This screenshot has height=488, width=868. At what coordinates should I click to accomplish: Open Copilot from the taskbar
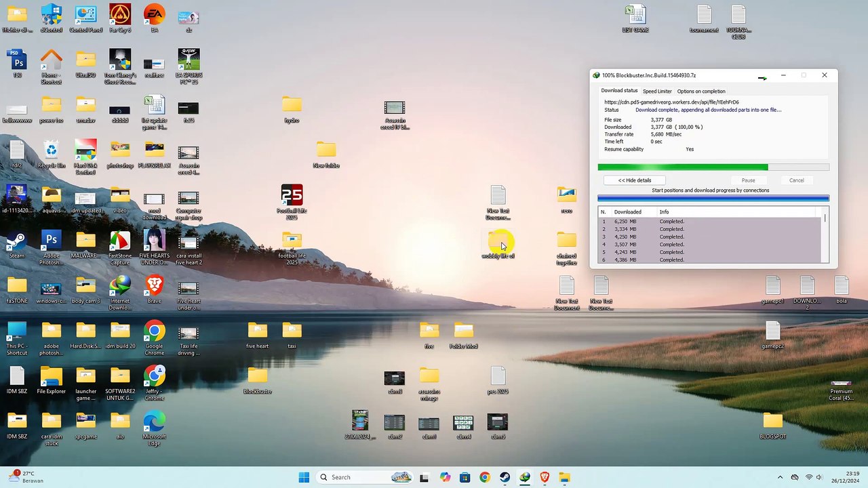[445, 477]
